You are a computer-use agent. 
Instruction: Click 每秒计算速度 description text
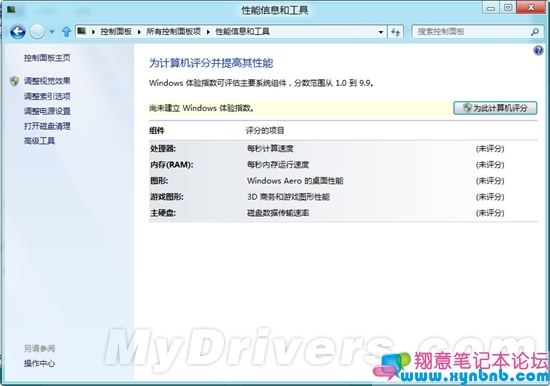(270, 149)
